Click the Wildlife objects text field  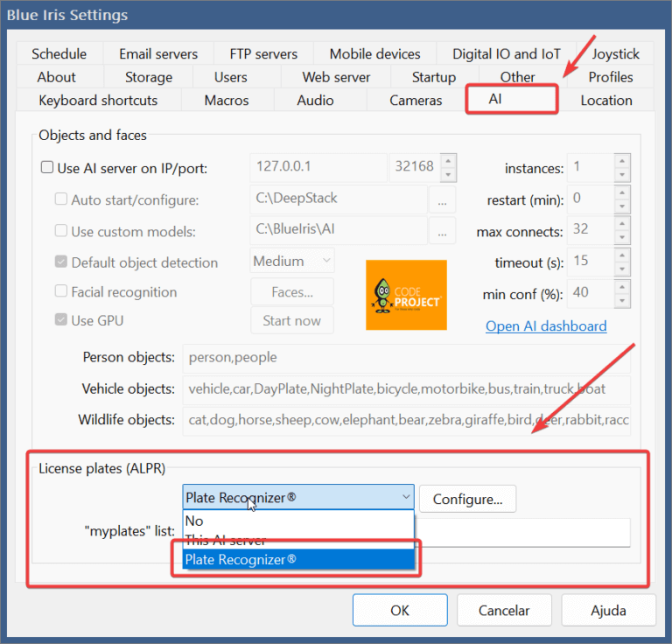coord(406,421)
